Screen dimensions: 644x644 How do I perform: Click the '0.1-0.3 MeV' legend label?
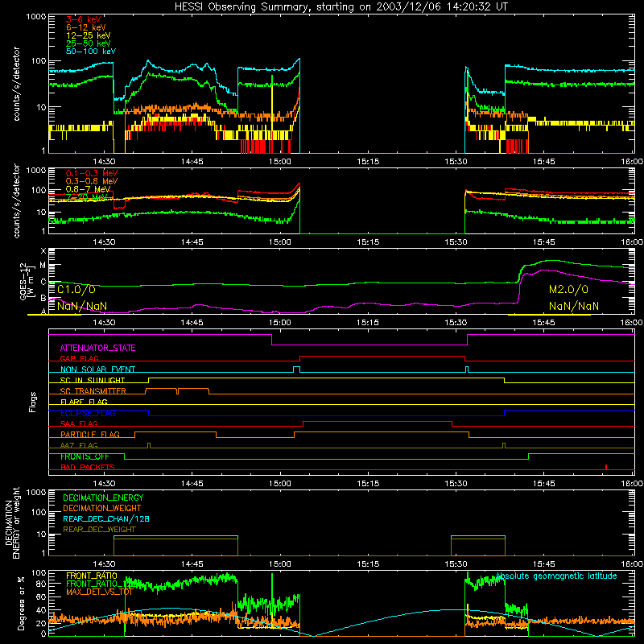click(x=92, y=173)
